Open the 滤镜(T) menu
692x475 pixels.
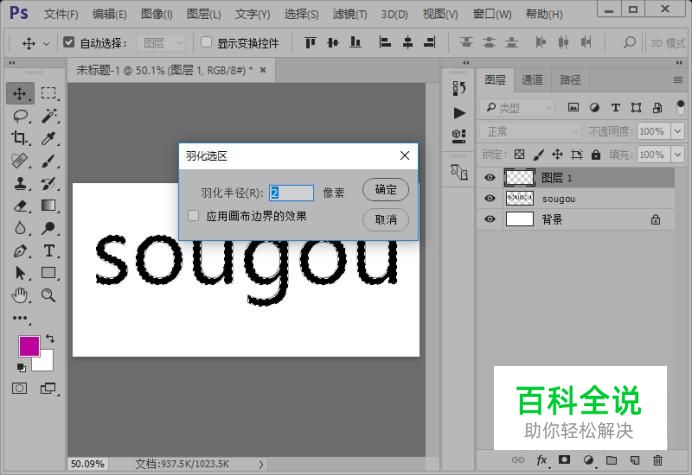pos(350,14)
